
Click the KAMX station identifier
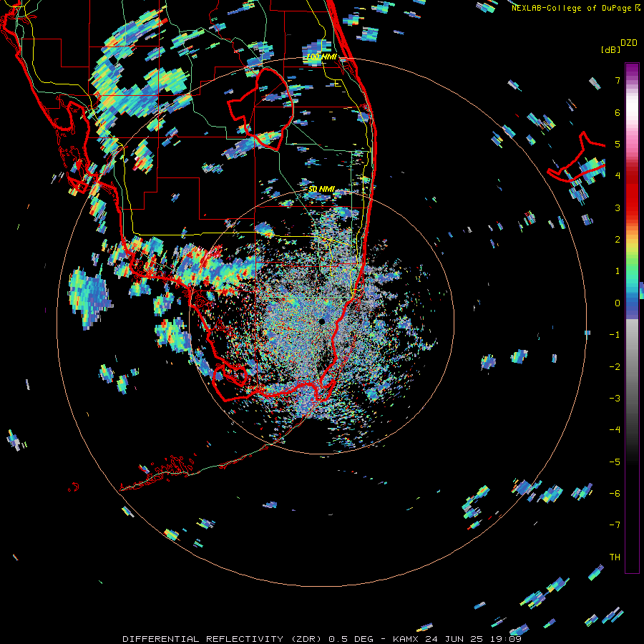click(406, 639)
